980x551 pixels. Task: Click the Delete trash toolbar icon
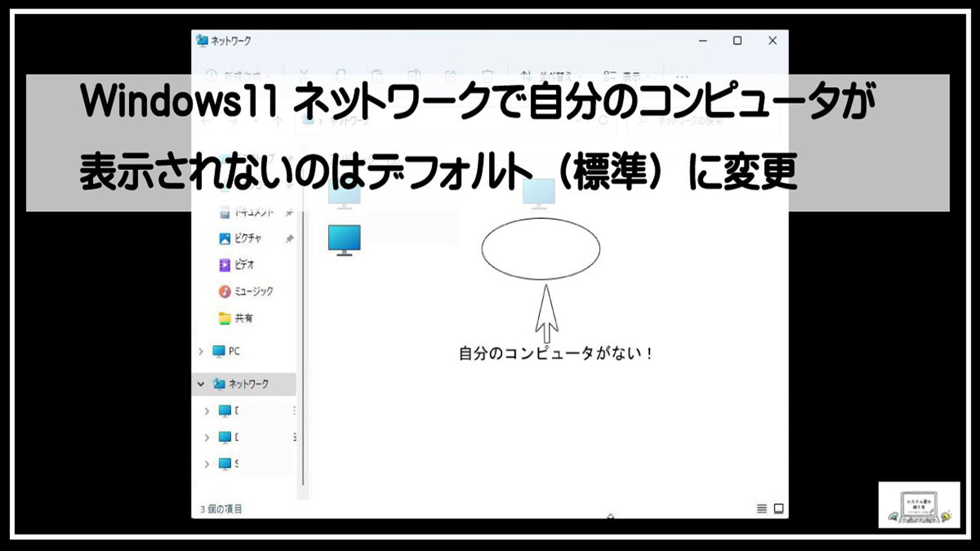click(487, 76)
